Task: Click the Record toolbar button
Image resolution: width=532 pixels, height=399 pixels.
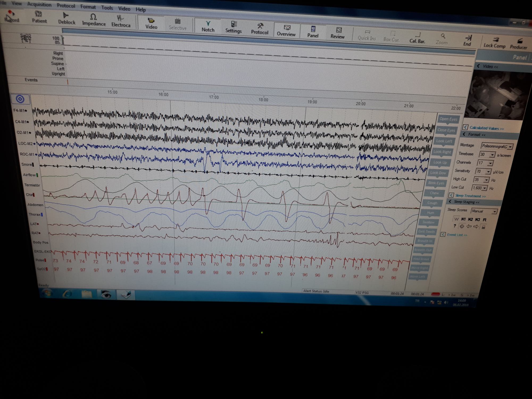Action: tap(12, 16)
